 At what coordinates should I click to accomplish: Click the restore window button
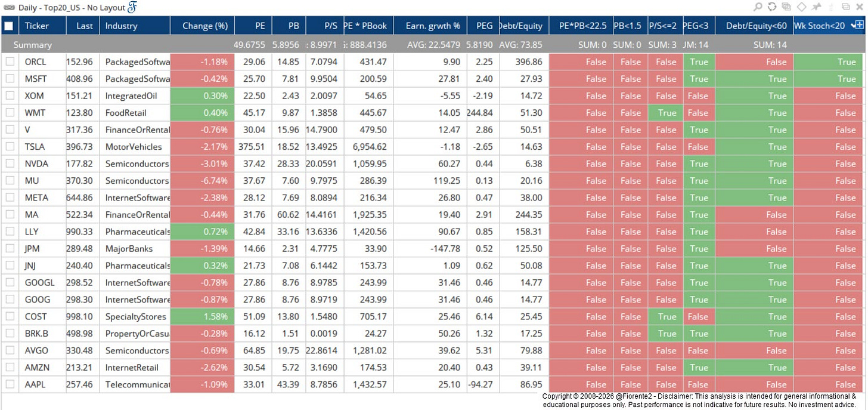pyautogui.click(x=845, y=7)
